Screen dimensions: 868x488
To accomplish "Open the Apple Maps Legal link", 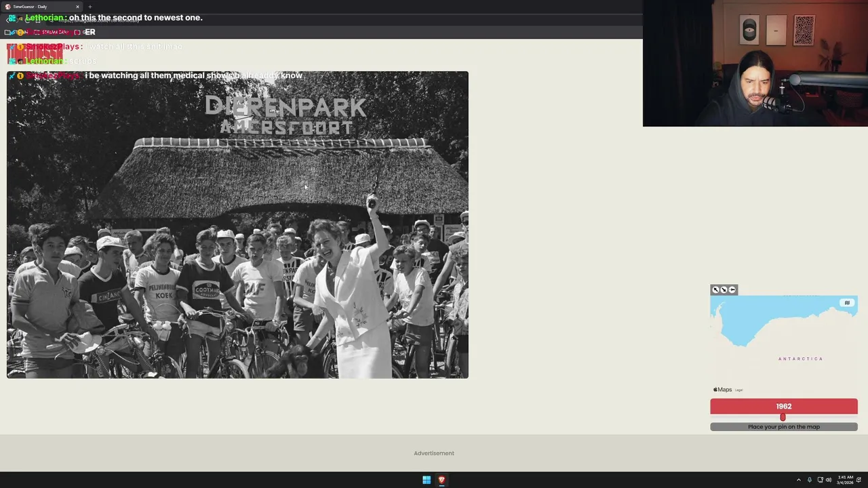I will [x=739, y=390].
